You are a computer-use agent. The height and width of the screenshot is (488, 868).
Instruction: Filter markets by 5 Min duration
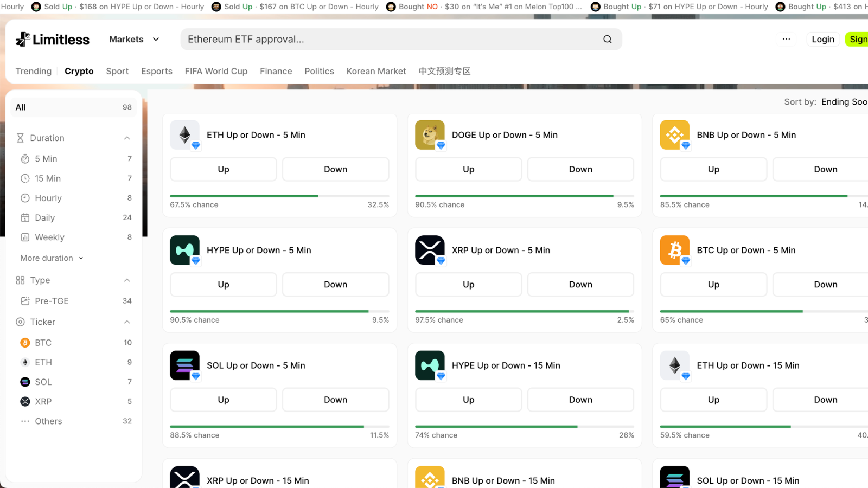pos(76,159)
